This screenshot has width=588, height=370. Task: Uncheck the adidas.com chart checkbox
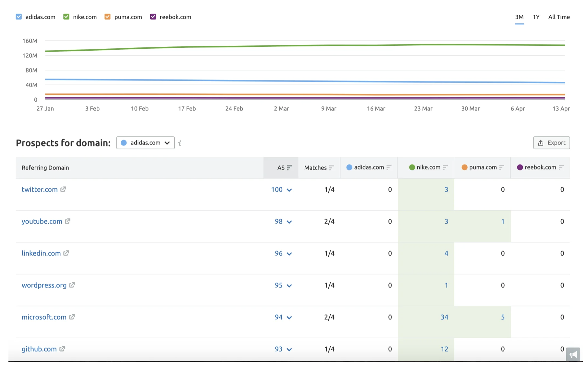[19, 17]
